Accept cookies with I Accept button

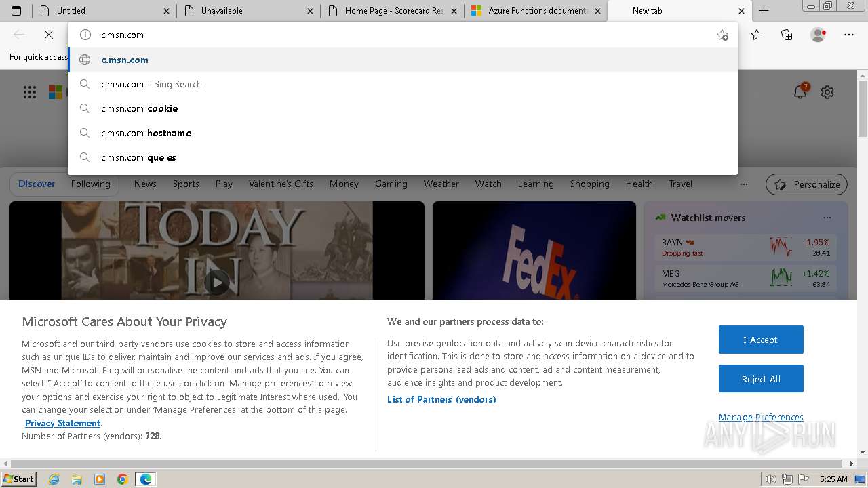761,340
